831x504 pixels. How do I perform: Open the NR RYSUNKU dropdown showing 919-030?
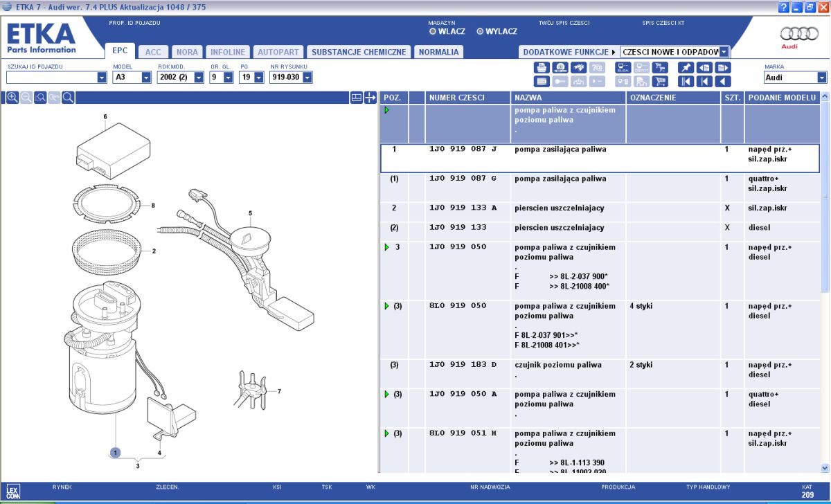pos(307,78)
